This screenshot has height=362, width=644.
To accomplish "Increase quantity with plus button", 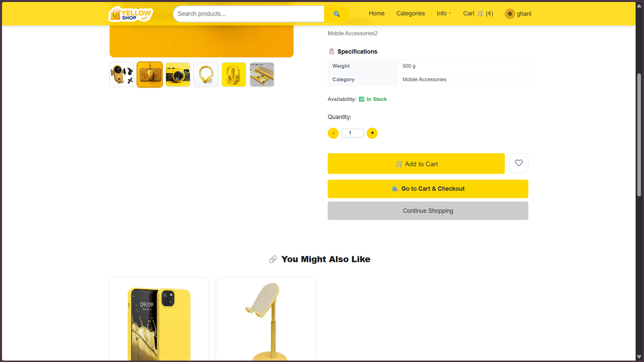I will coord(372,133).
